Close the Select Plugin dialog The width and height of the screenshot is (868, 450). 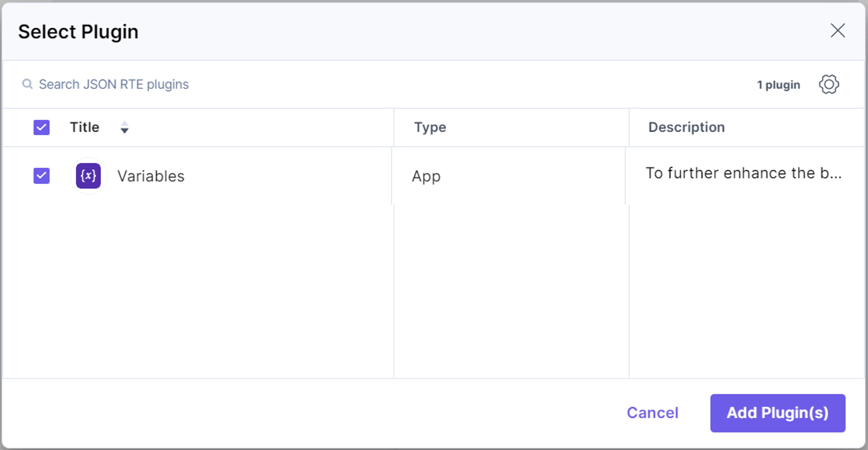tap(838, 31)
